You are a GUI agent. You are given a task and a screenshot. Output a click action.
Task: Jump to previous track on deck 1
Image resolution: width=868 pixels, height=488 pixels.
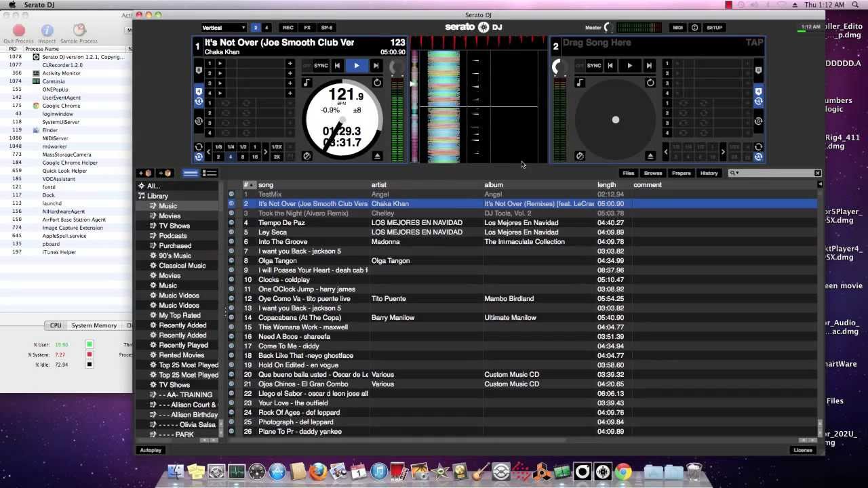[x=337, y=66]
